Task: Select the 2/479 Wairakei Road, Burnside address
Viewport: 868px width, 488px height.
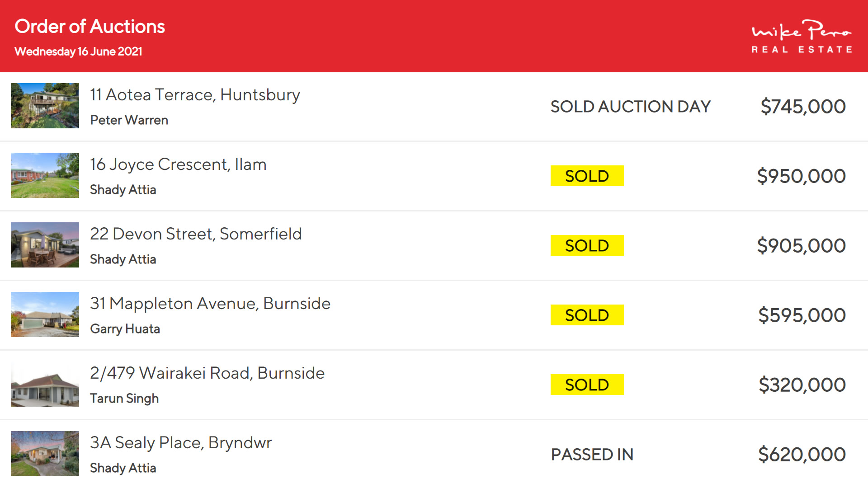Action: point(207,373)
